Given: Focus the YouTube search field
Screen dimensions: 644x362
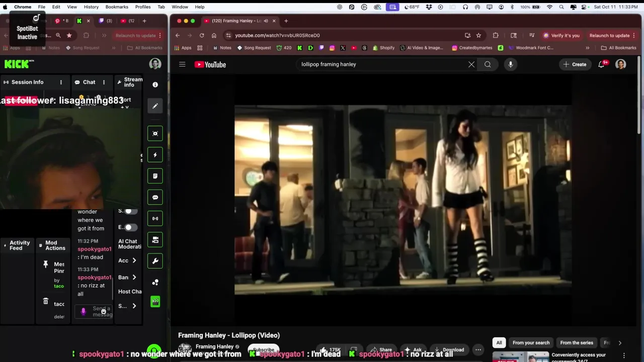Looking at the screenshot, I should coord(382,64).
